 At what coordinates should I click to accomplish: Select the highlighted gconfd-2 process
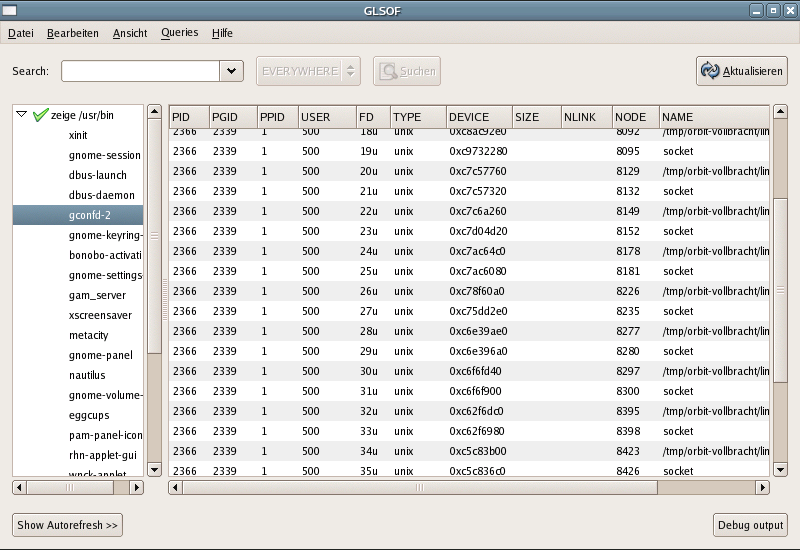[x=78, y=215]
